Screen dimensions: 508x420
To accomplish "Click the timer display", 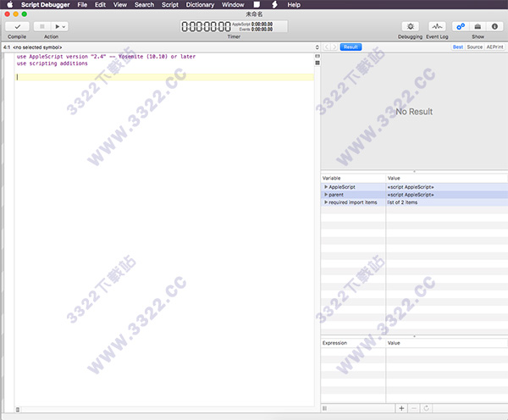I will coord(234,26).
